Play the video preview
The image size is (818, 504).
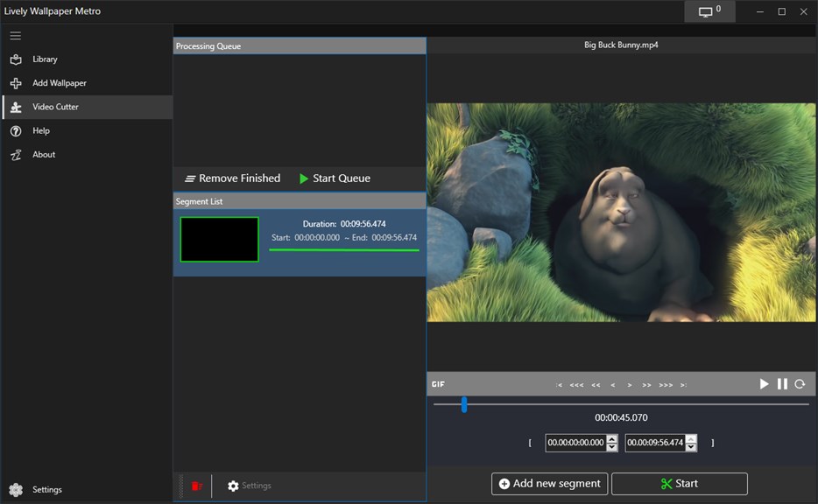(764, 384)
